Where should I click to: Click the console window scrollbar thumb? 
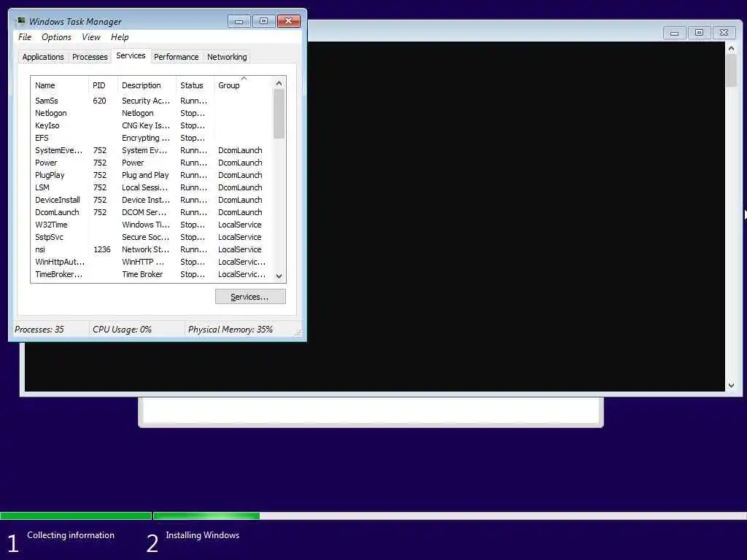pyautogui.click(x=731, y=71)
